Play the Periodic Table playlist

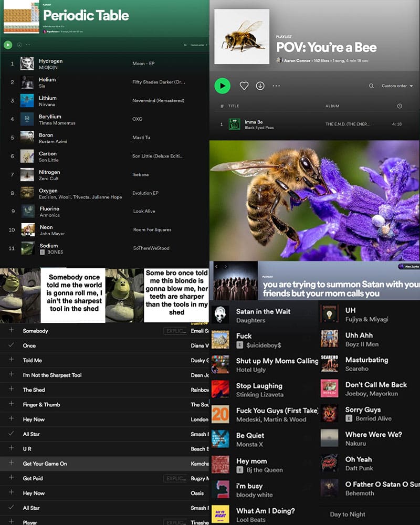tap(8, 45)
